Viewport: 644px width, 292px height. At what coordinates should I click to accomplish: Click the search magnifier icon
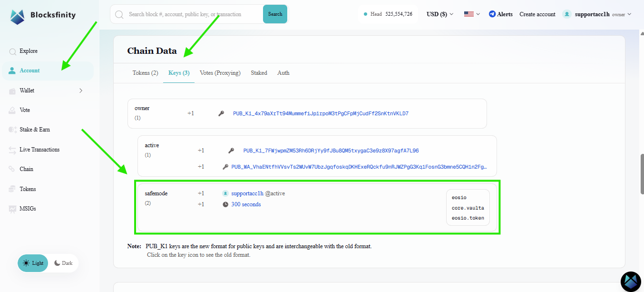coord(119,14)
